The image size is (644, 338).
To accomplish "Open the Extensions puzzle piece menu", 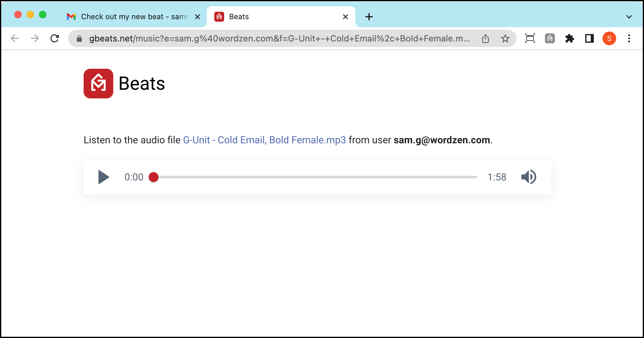I will click(x=570, y=38).
